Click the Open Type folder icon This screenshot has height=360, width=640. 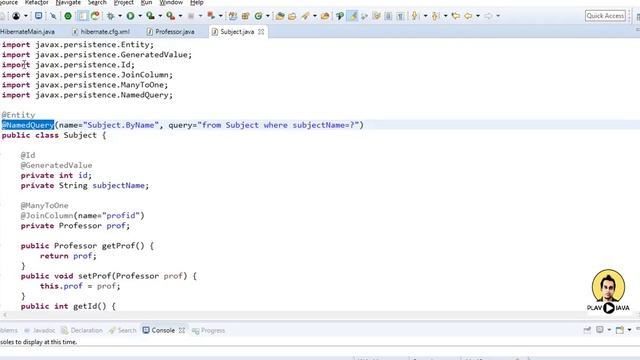coord(280,16)
